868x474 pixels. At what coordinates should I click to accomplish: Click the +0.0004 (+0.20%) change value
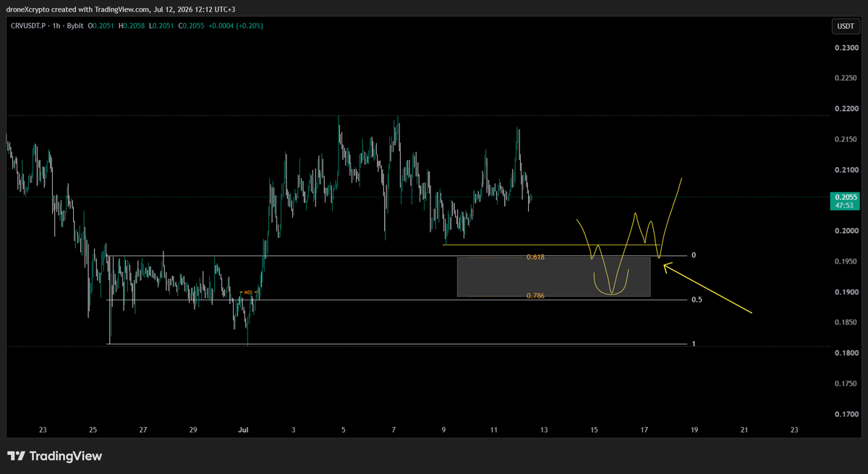(x=235, y=26)
